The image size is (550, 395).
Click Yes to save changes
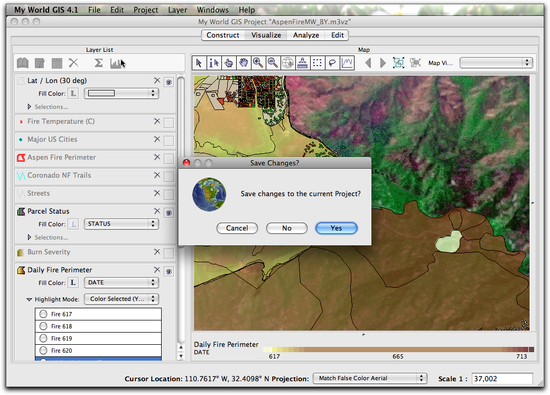336,228
